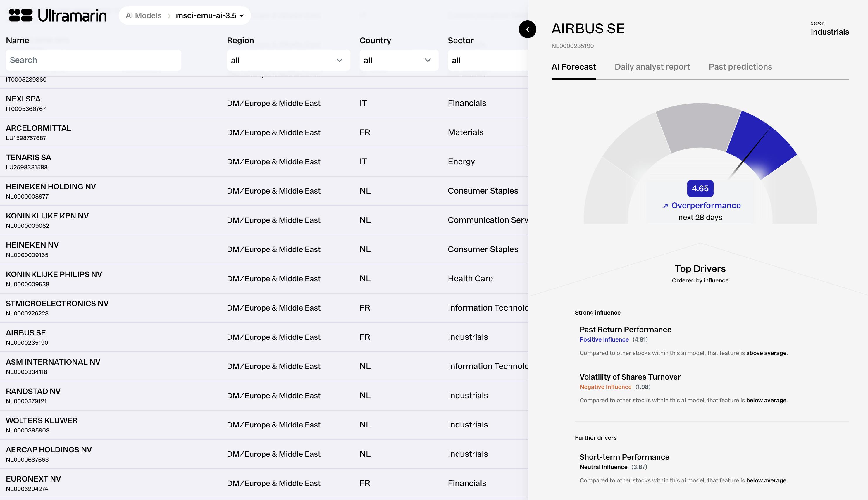
Task: Select the NEXI SPA row
Action: click(264, 104)
